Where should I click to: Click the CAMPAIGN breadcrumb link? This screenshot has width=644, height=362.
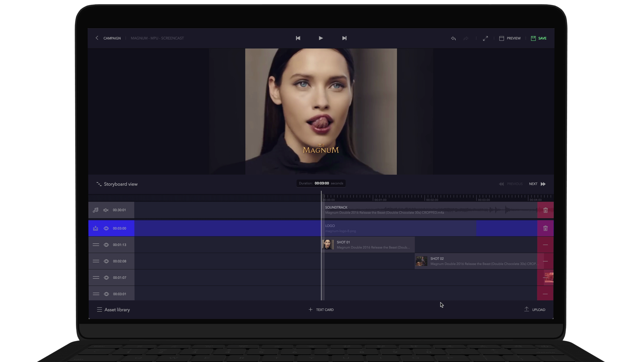tap(112, 38)
